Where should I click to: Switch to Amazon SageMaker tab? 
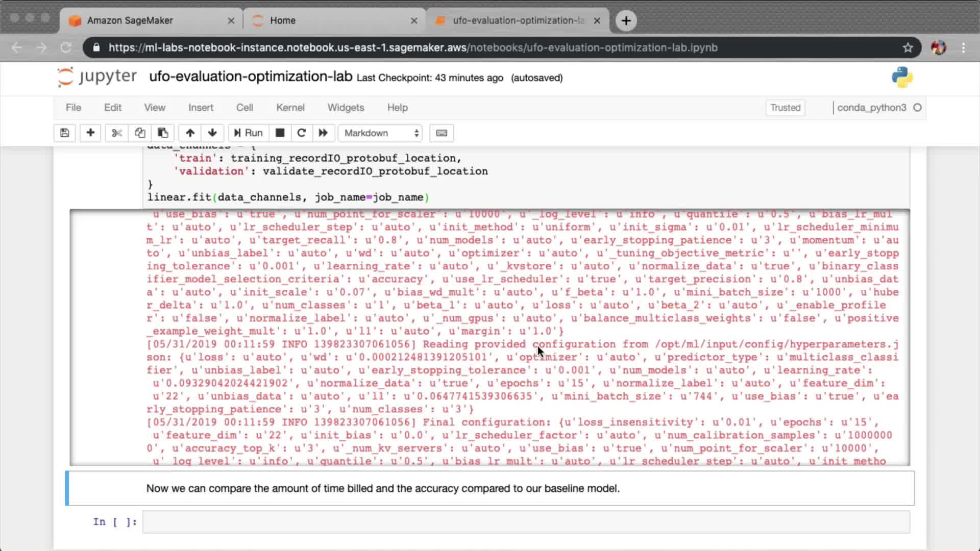(130, 20)
